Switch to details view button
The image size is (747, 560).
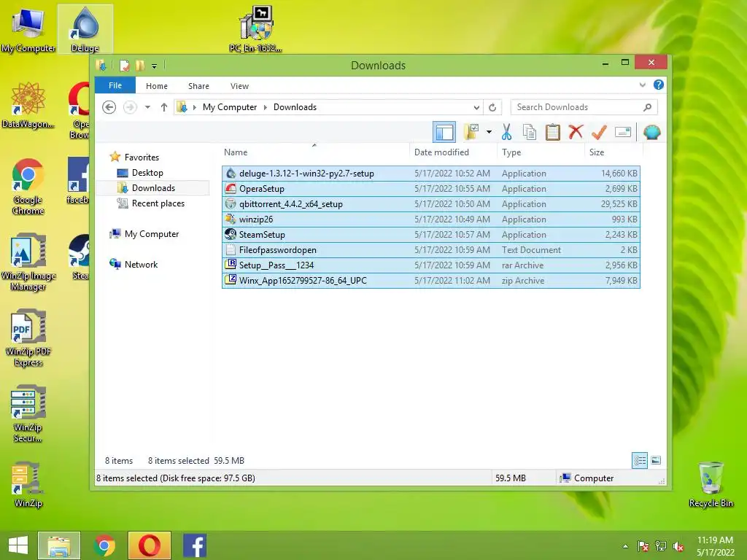pos(639,461)
